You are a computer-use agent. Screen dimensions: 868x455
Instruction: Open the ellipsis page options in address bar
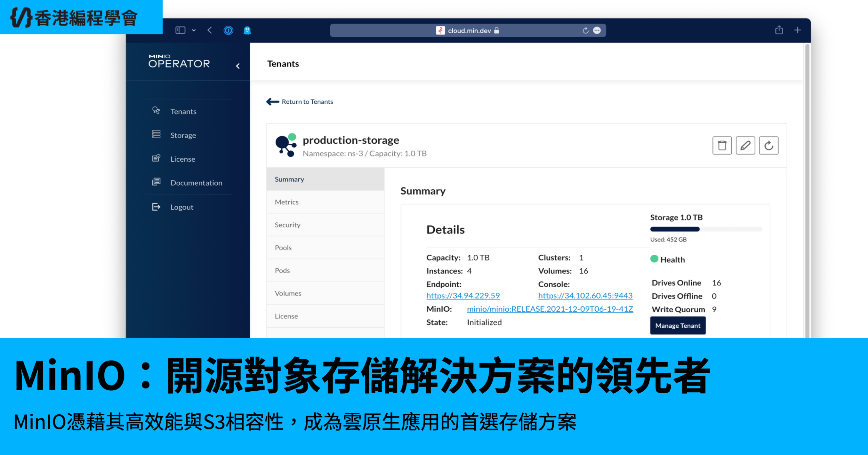pos(597,30)
